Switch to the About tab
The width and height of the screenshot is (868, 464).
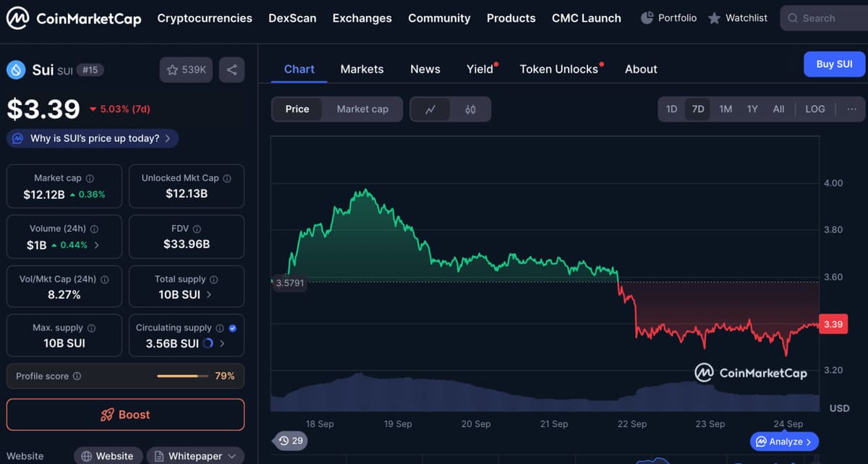[641, 69]
